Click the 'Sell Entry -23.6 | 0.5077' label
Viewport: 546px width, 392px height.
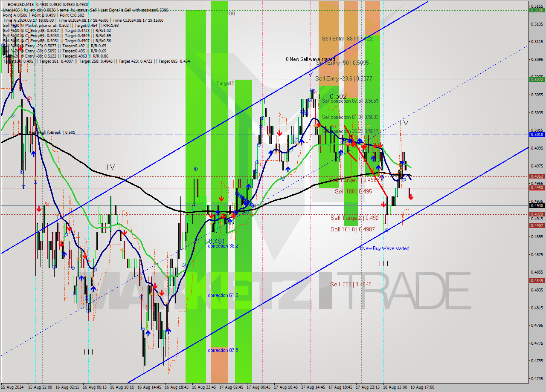(344, 78)
